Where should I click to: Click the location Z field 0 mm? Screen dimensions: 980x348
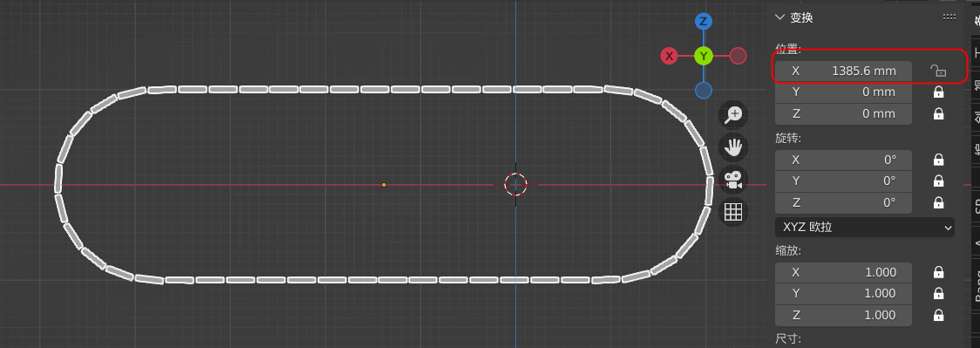[843, 113]
